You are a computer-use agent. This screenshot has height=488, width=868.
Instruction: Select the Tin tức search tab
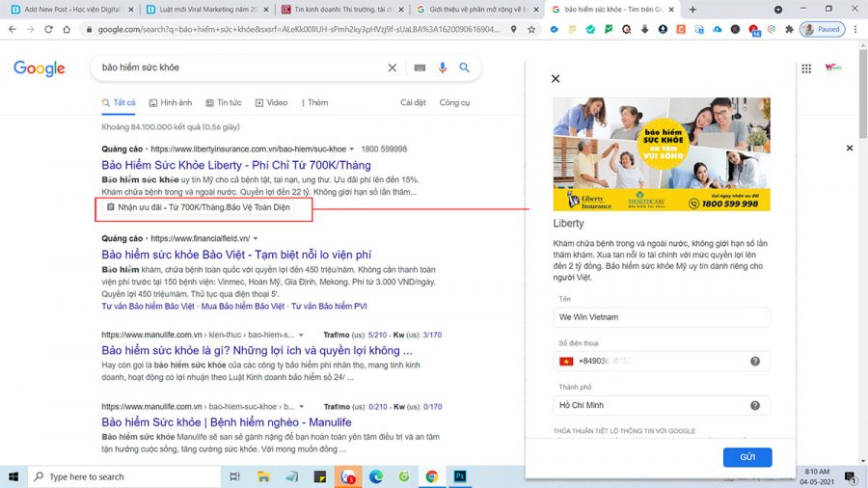(x=224, y=102)
